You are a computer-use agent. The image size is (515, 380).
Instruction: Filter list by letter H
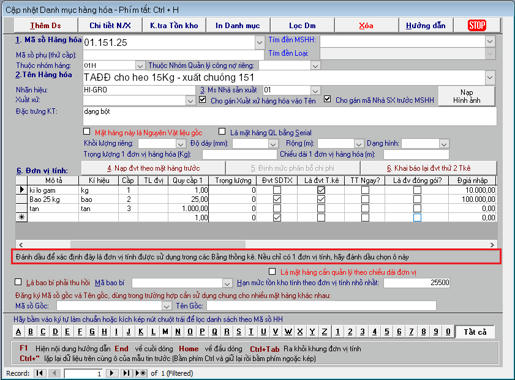coord(104,332)
